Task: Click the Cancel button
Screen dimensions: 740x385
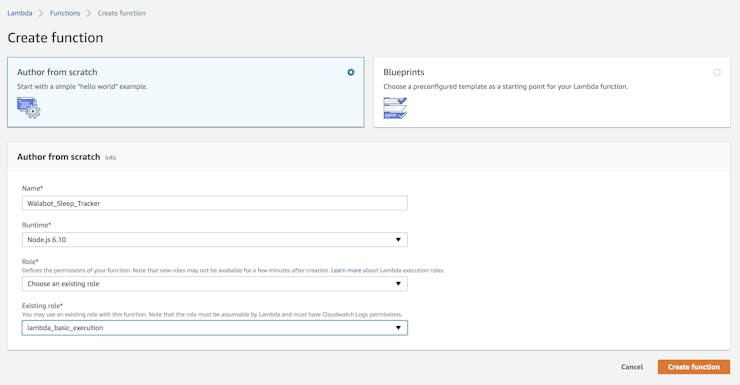Action: pyautogui.click(x=632, y=367)
